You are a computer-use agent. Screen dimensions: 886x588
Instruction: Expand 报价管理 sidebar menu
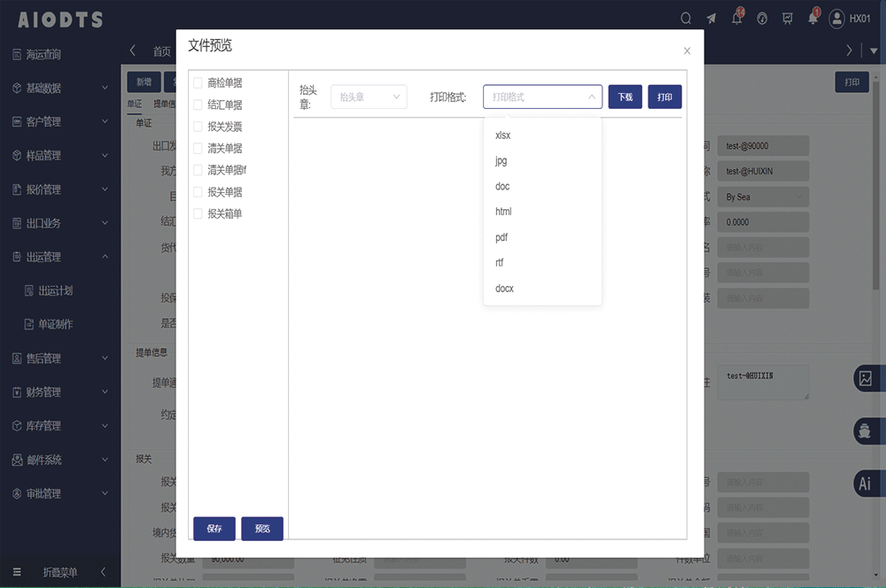(x=60, y=190)
